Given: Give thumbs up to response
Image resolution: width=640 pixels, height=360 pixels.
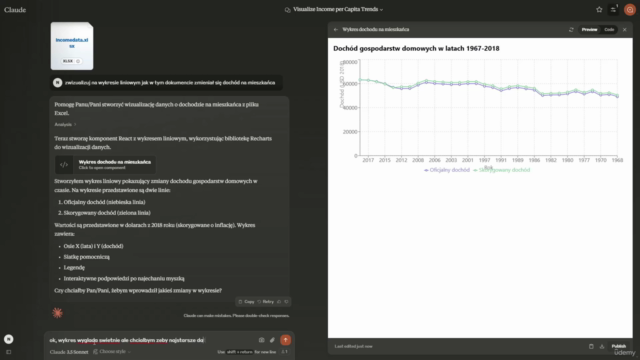Looking at the screenshot, I should pyautogui.click(x=279, y=302).
